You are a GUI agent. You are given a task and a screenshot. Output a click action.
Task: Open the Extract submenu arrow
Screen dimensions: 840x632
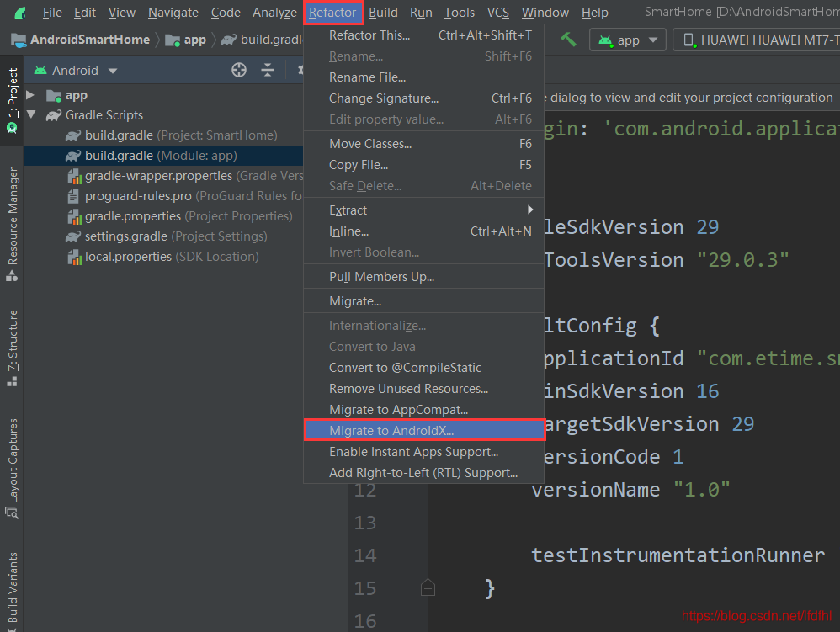[529, 210]
